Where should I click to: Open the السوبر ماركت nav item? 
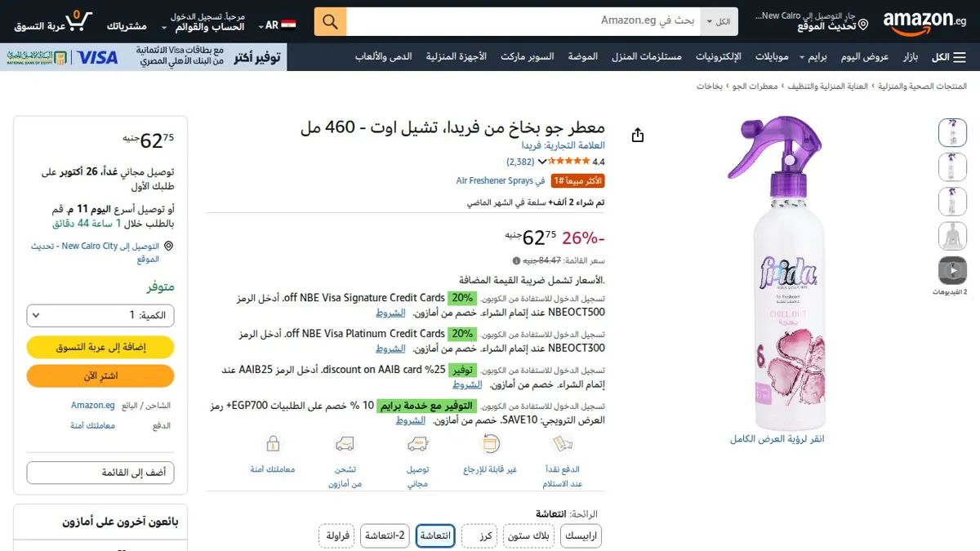[527, 57]
